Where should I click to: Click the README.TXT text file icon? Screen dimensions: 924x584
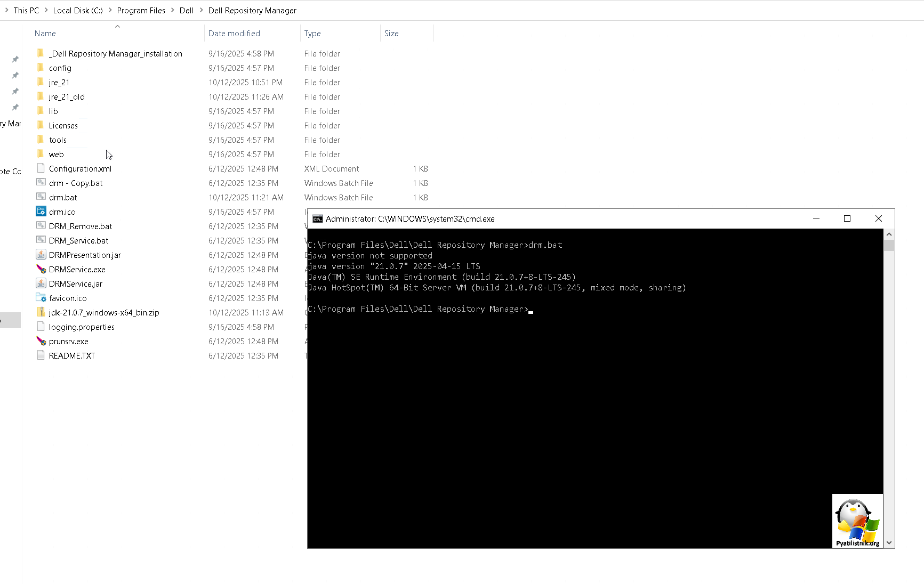(41, 355)
